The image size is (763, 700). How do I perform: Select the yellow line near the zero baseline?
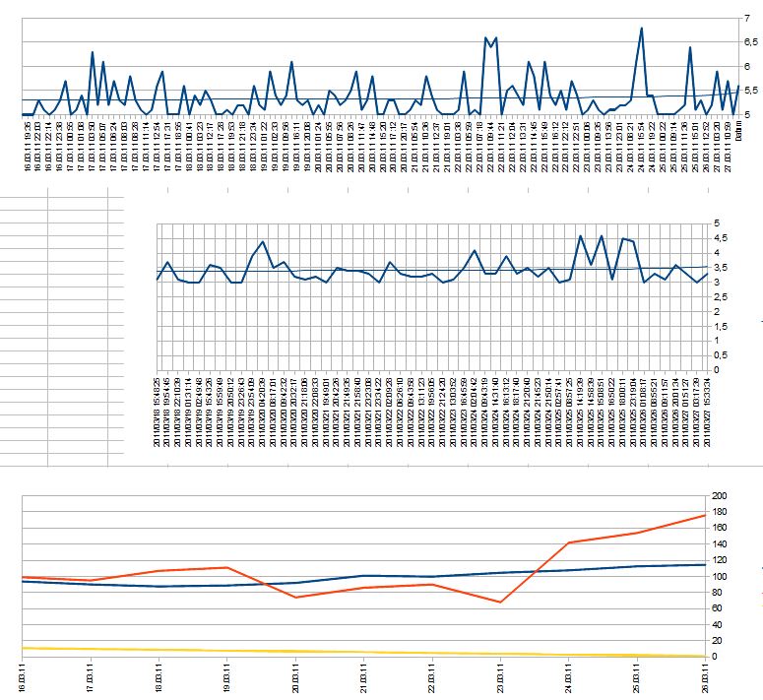click(x=364, y=653)
